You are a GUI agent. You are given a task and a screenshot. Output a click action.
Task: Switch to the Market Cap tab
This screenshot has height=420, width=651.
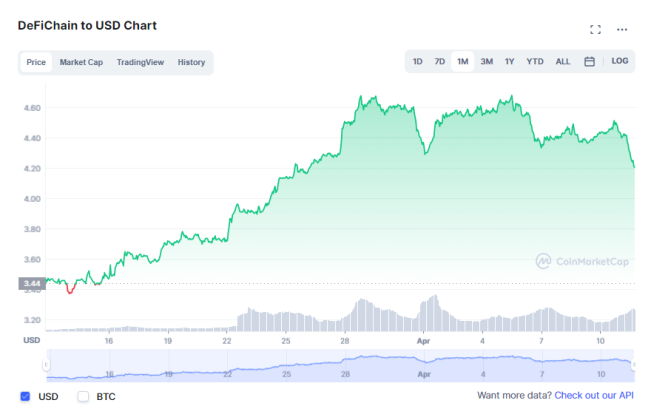point(81,62)
